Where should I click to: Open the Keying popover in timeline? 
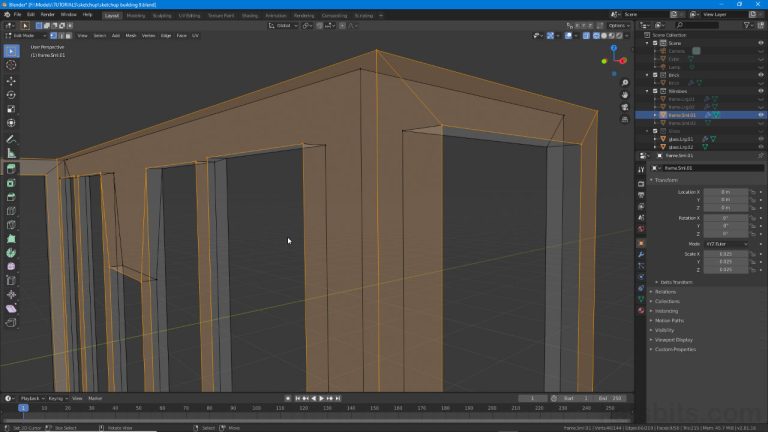tap(58, 399)
